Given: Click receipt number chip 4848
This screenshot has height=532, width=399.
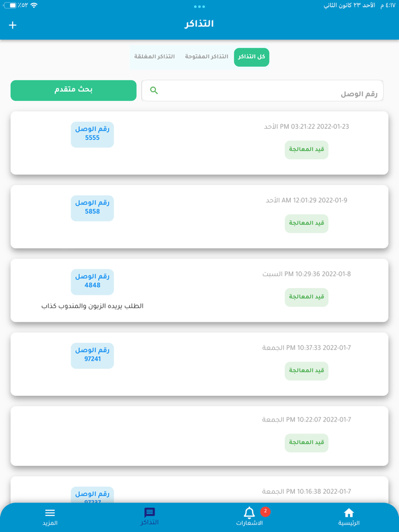Looking at the screenshot, I should [x=92, y=281].
